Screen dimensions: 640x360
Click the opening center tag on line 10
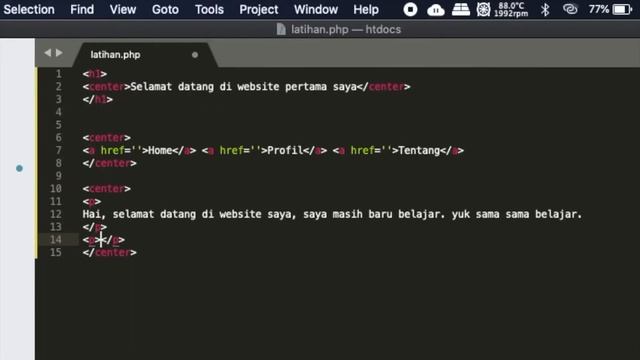[x=107, y=189]
